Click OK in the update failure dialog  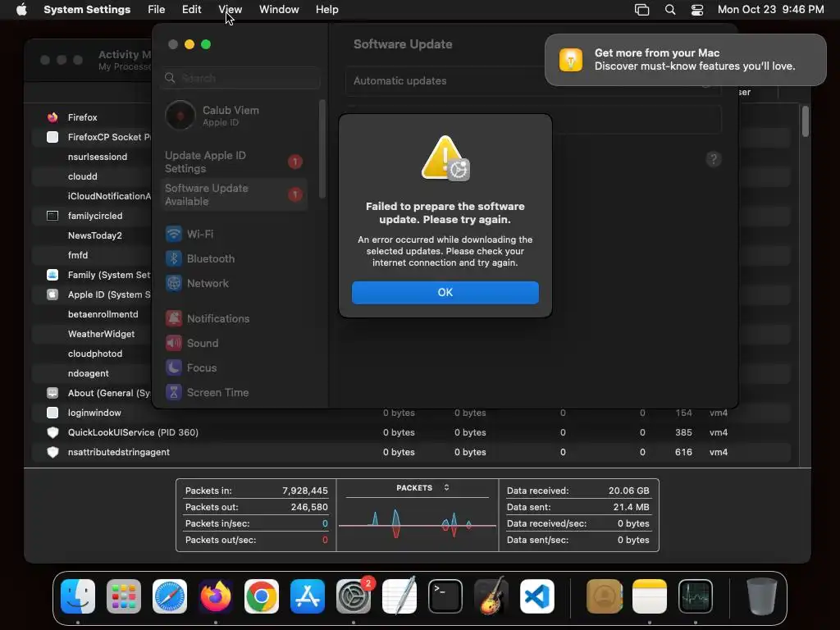[445, 293]
